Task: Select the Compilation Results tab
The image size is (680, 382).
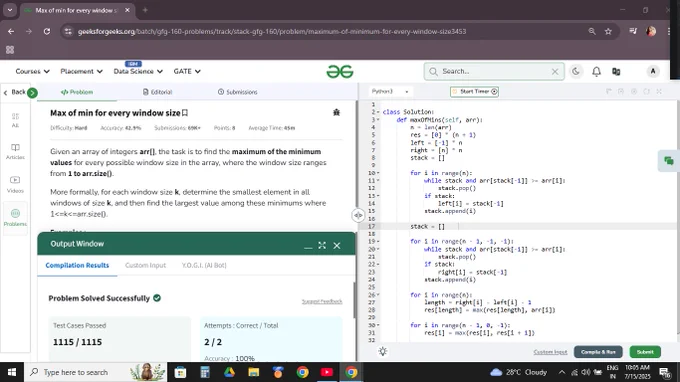Action: pyautogui.click(x=77, y=265)
